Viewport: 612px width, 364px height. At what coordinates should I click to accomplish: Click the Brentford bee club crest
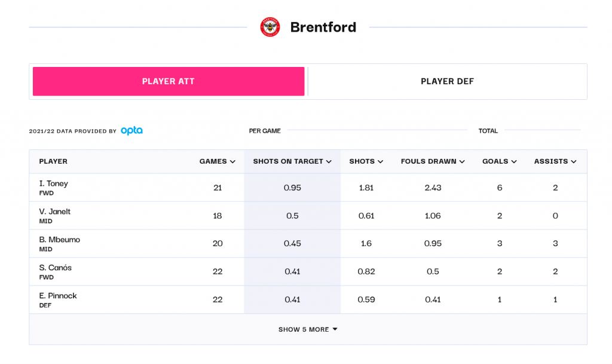pyautogui.click(x=270, y=27)
